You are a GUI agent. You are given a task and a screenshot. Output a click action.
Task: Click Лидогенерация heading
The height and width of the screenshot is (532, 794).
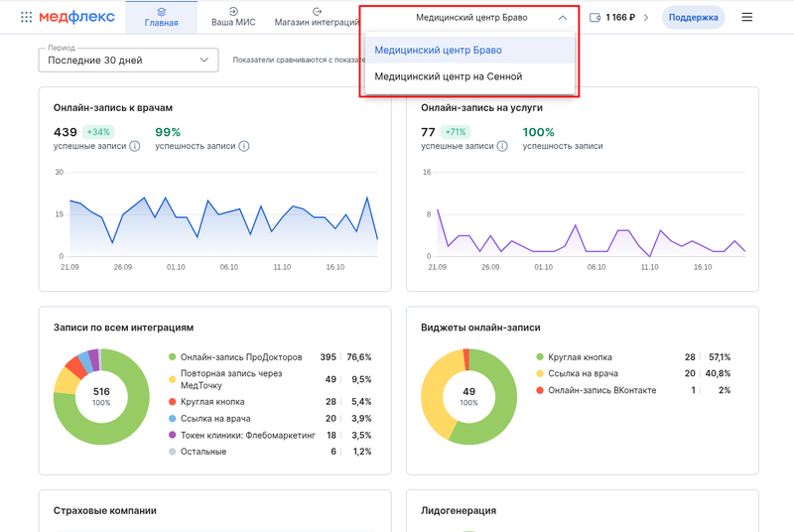(459, 511)
